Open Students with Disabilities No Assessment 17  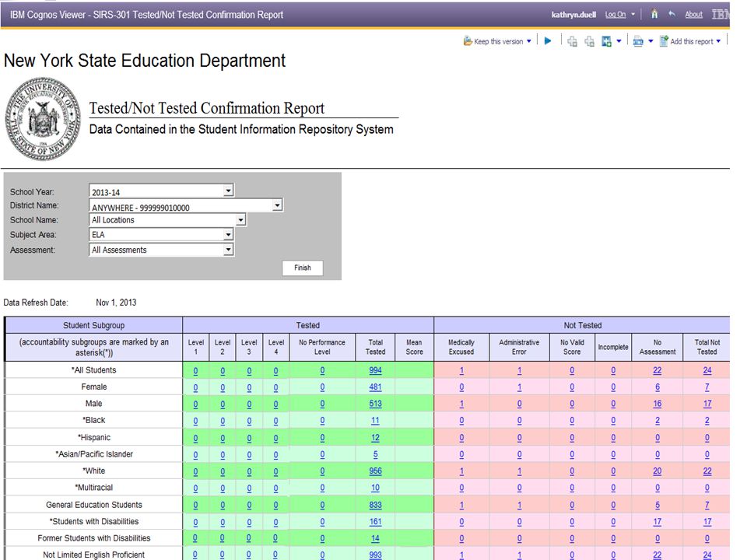(x=658, y=521)
